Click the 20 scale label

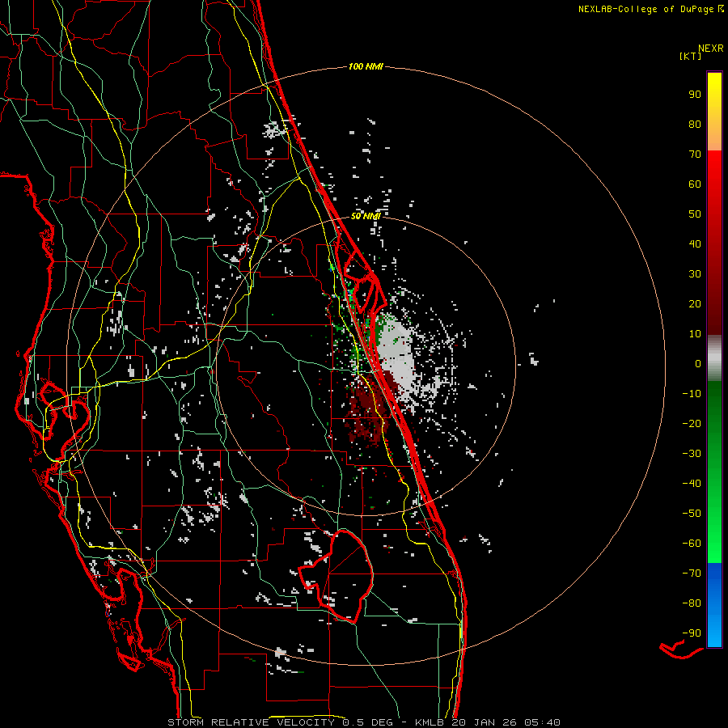pyautogui.click(x=695, y=304)
